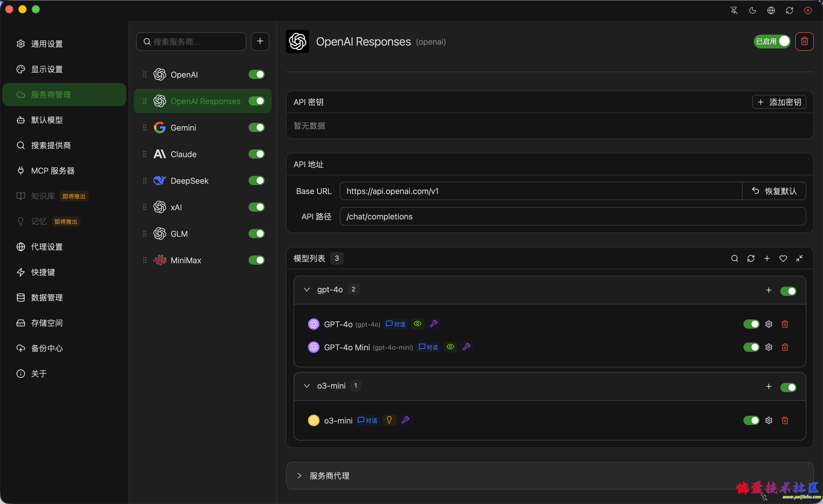Click the search icon in model list header
823x504 pixels.
(x=734, y=259)
